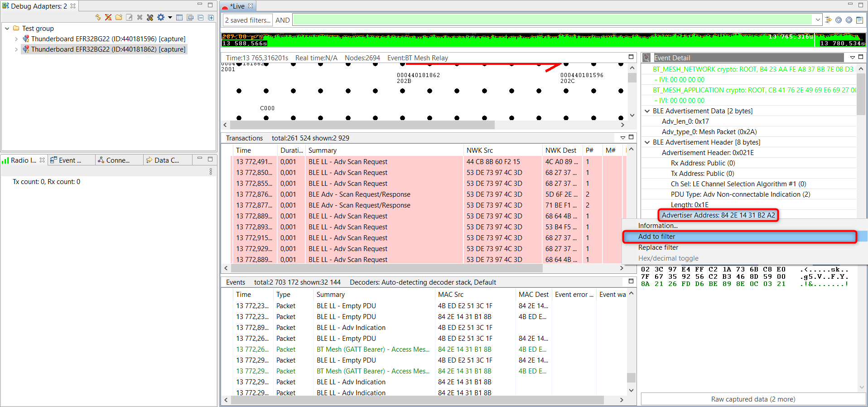The height and width of the screenshot is (407, 868).
Task: Click the notes window icon at filter bar end
Action: click(859, 20)
